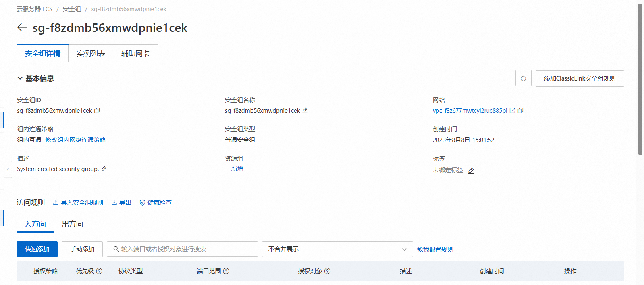Expand the collapsed left sidebar handle

8,170
